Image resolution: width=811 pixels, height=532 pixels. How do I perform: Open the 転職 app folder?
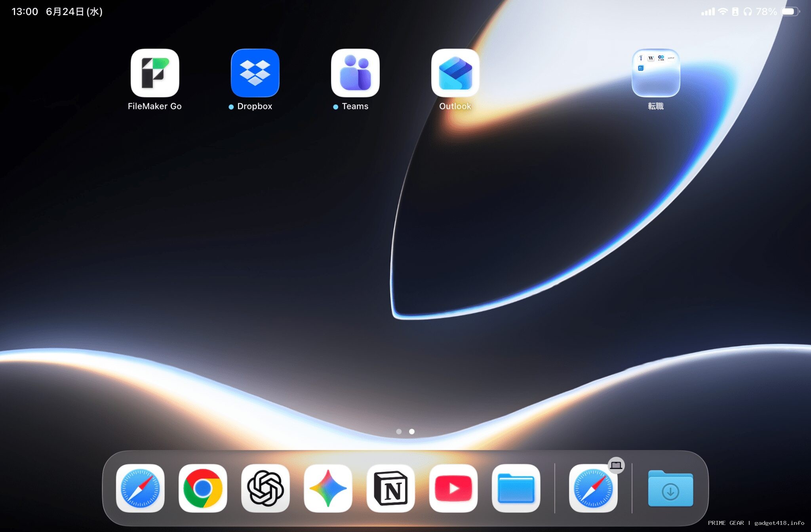656,73
